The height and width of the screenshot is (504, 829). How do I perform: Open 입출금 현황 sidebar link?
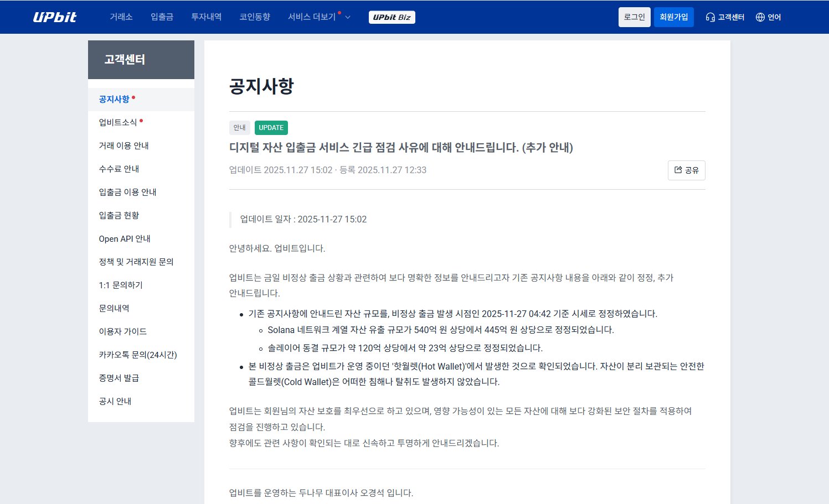119,215
